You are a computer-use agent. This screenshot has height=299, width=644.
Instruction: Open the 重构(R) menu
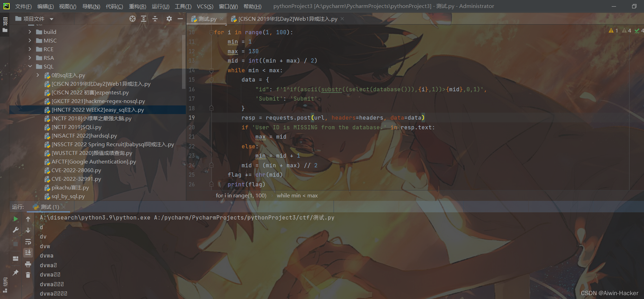[137, 6]
